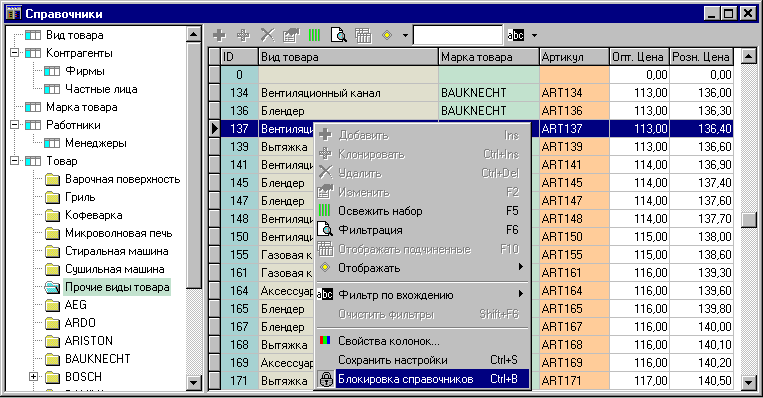
Task: Collapse the Товар tree node
Action: click(x=15, y=161)
